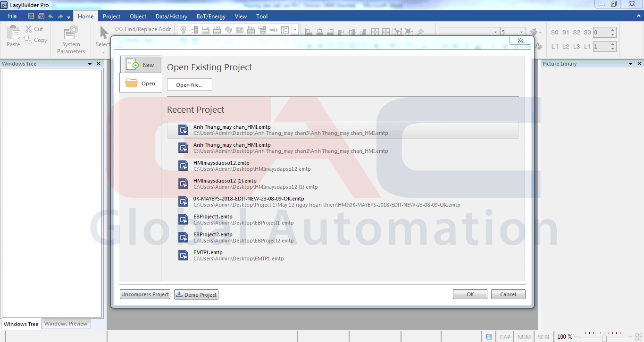
Task: Select recent project in may chan3 folder
Action: coord(343,130)
